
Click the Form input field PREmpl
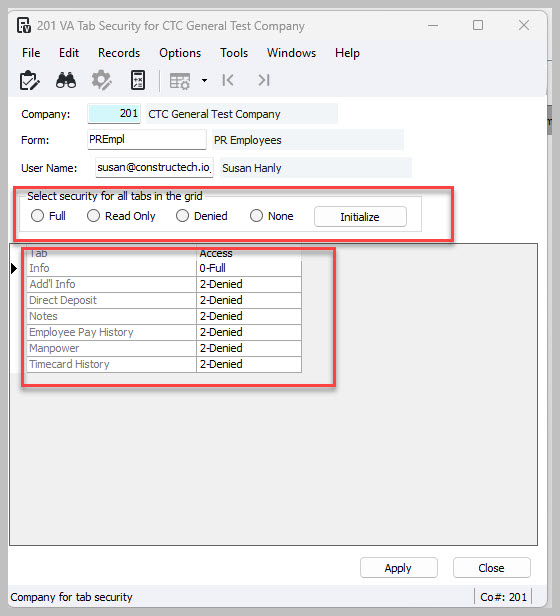pyautogui.click(x=147, y=139)
